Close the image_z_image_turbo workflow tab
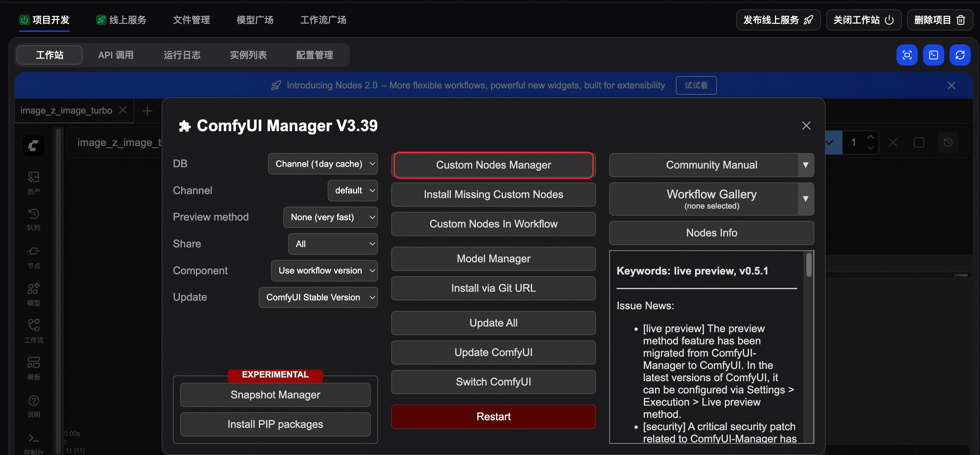The image size is (980, 455). coord(123,110)
